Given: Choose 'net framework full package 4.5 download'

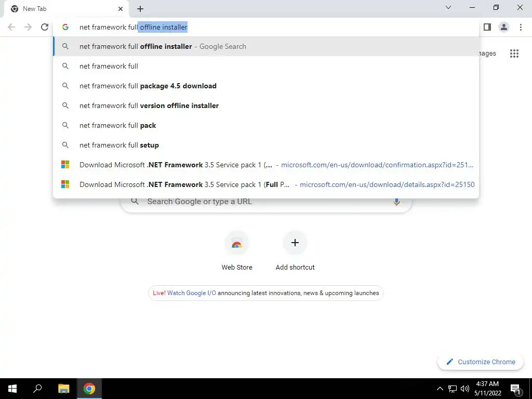Looking at the screenshot, I should (x=267, y=86).
